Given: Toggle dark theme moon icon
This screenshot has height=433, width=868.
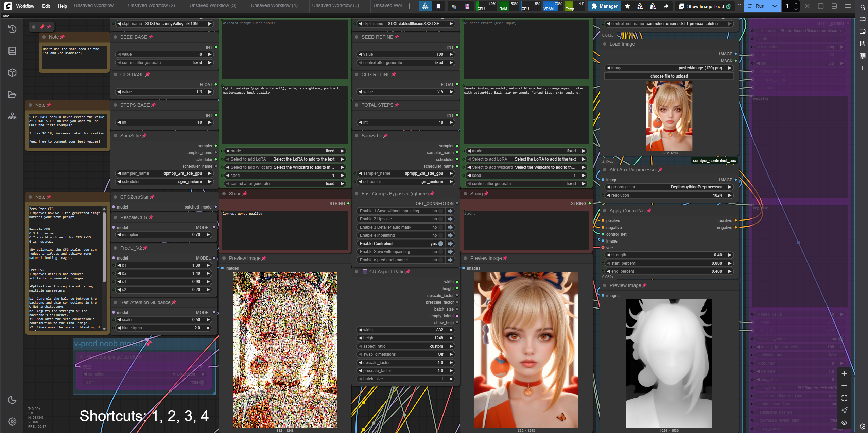Looking at the screenshot, I should coord(12,400).
